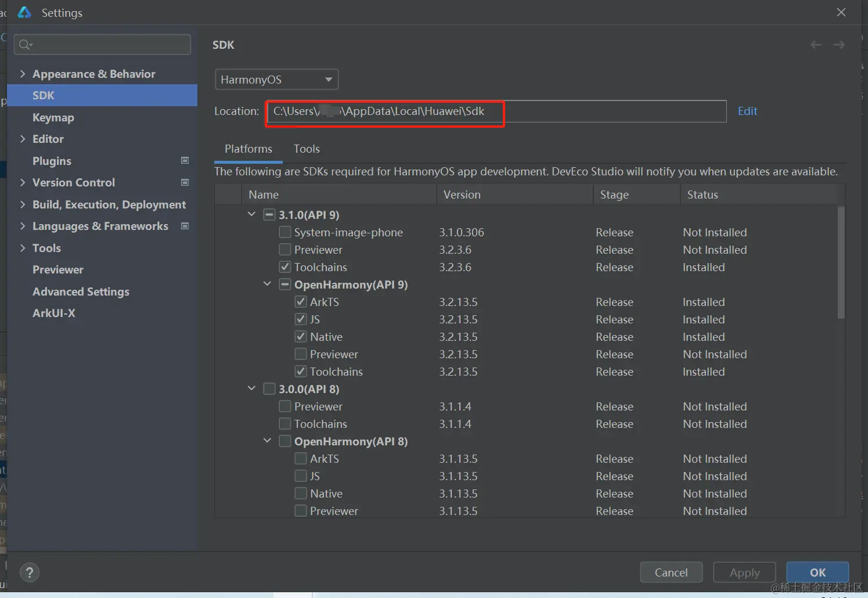Check Previewer 3.1.13.5 checkbox
The image size is (868, 598).
click(301, 511)
